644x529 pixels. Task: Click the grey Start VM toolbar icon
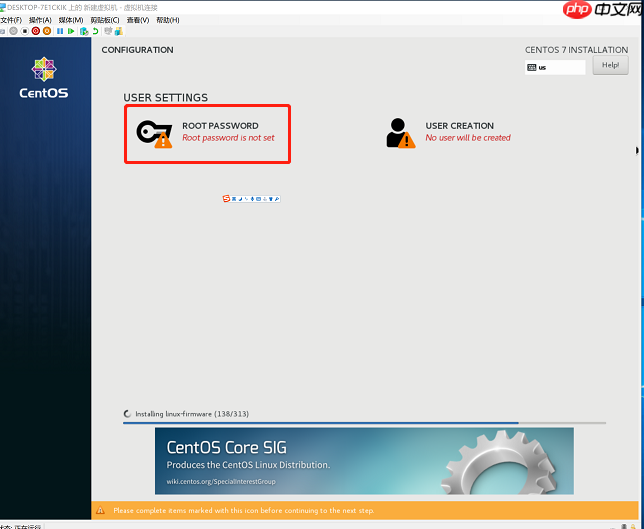coord(14,31)
